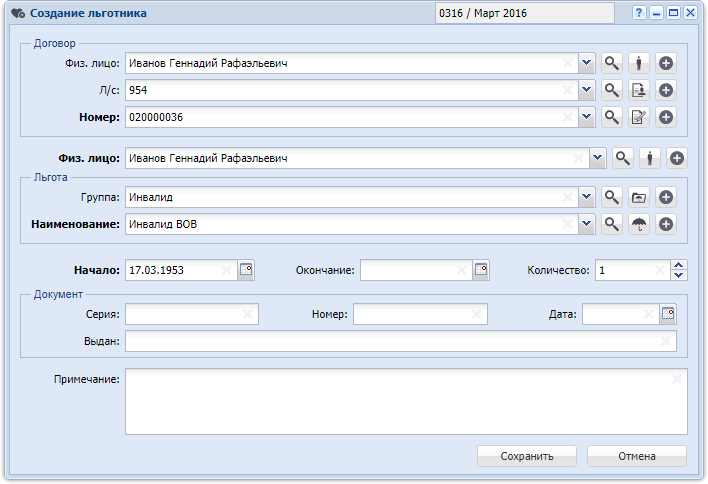Click the search icon in the Договор Физ. лицо row

click(611, 63)
